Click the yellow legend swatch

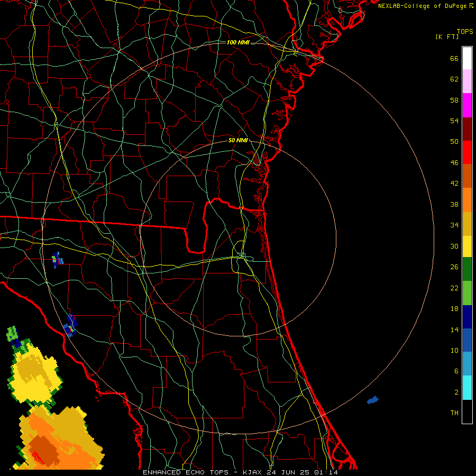pos(467,246)
